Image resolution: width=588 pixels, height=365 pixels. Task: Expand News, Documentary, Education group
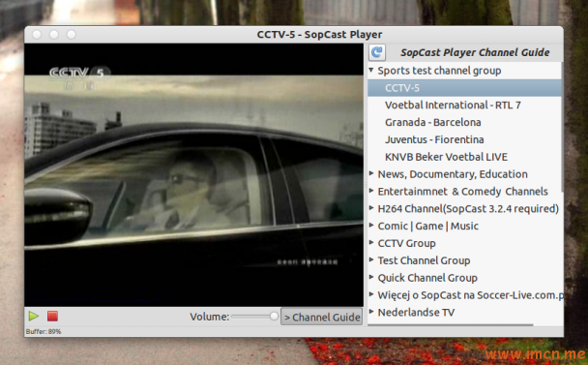[370, 173]
